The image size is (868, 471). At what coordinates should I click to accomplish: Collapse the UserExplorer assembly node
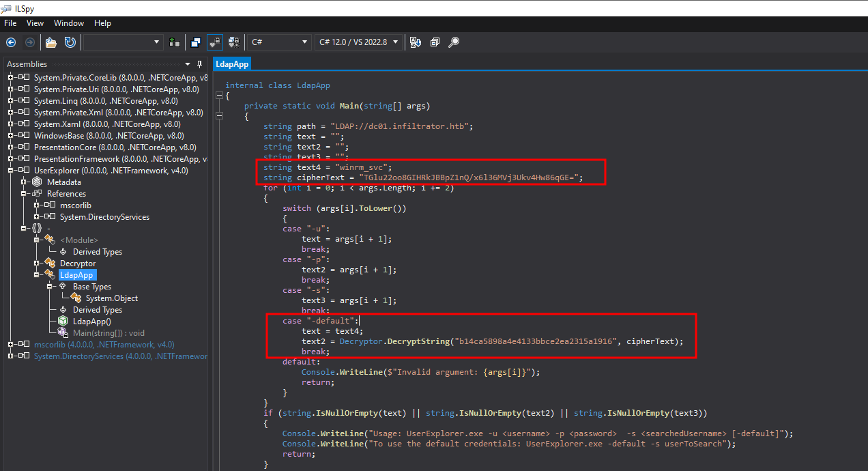point(11,170)
